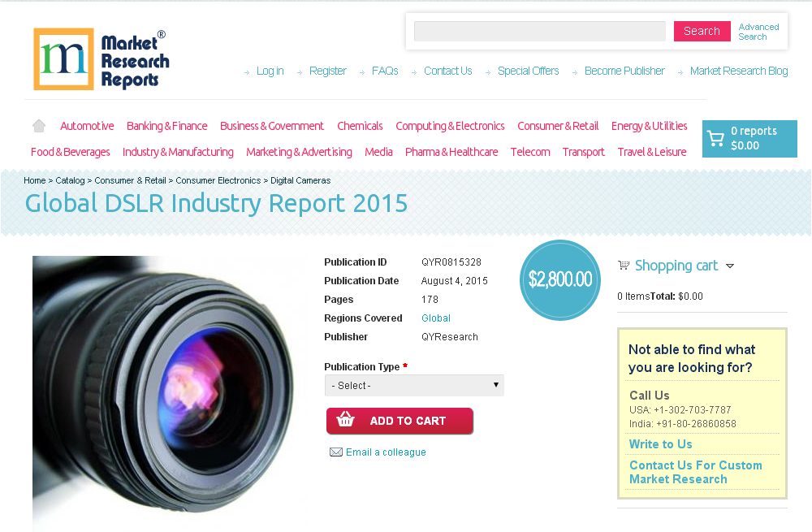The image size is (812, 532).
Task: Select the Pharma & Healthcare category
Action: click(451, 152)
